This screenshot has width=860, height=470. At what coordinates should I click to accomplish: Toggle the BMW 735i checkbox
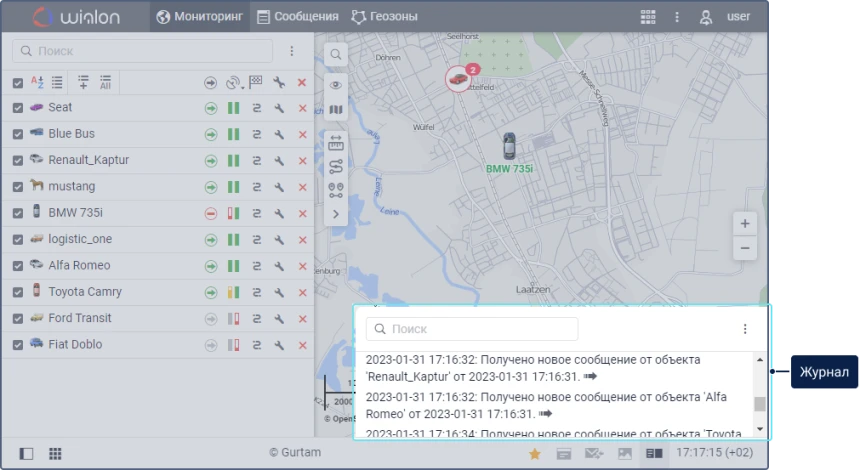coord(18,213)
